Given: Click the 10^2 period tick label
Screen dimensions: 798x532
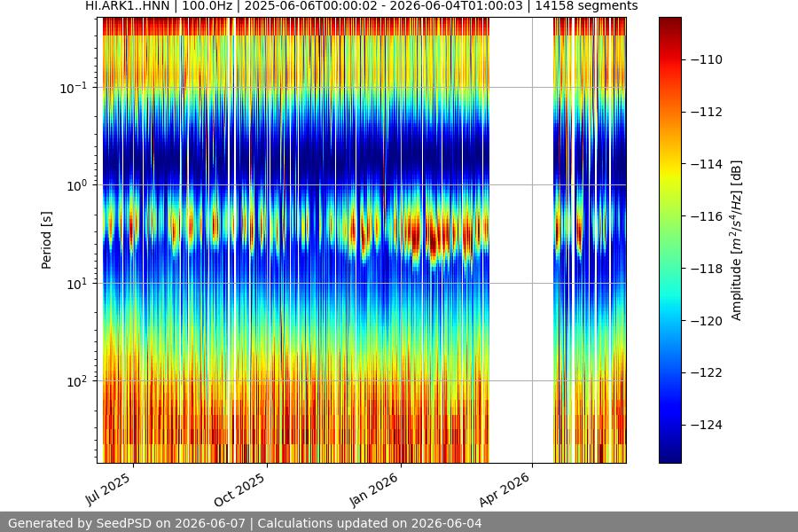Looking at the screenshot, I should click(x=76, y=381).
